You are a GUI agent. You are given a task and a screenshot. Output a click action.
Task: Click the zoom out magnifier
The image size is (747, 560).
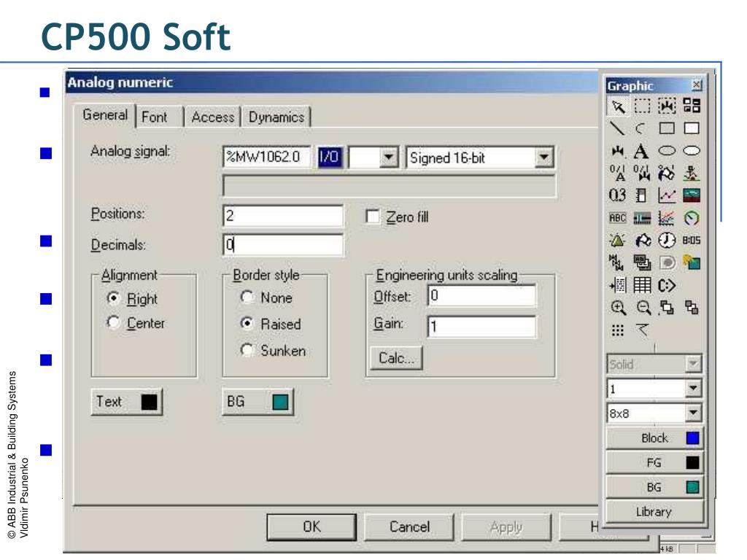643,308
